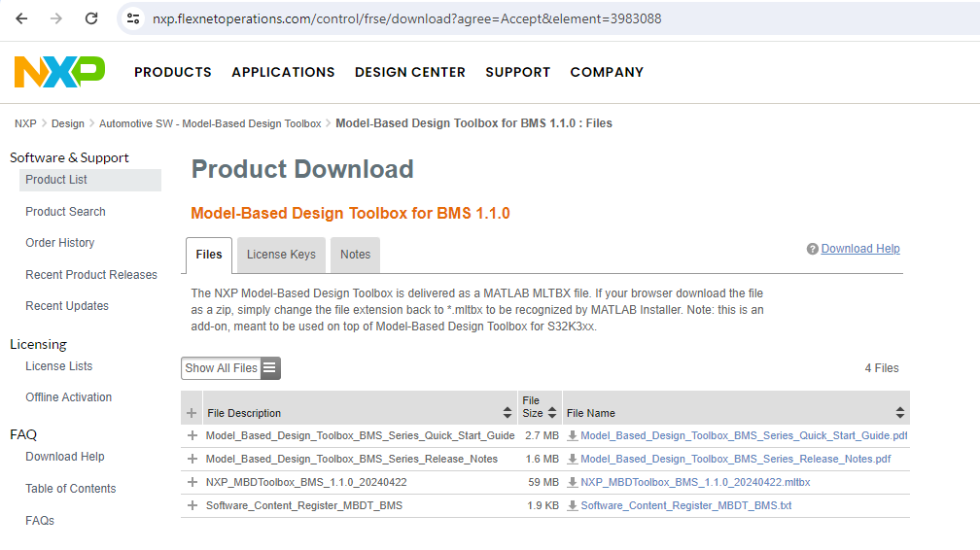Open the PRODUCTS menu

[173, 72]
